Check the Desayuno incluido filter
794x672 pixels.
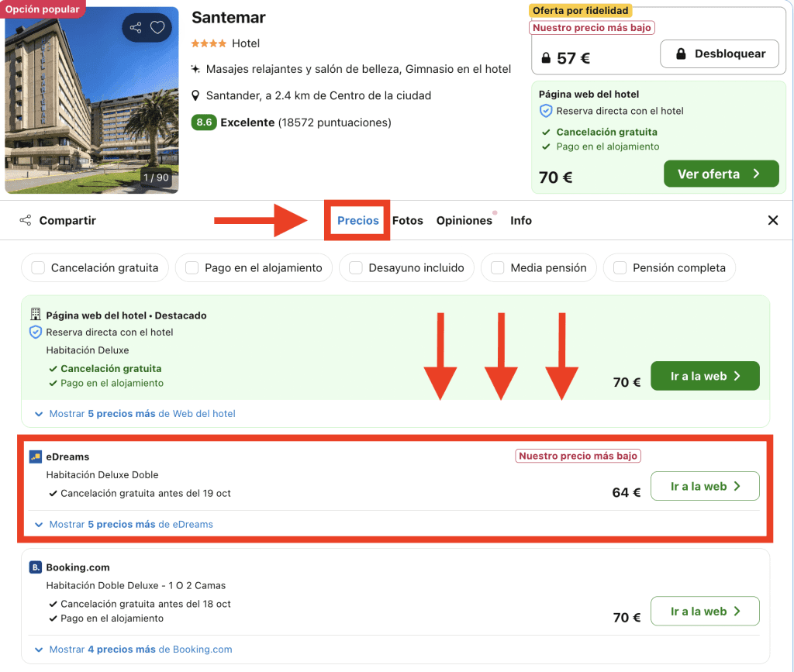click(356, 268)
